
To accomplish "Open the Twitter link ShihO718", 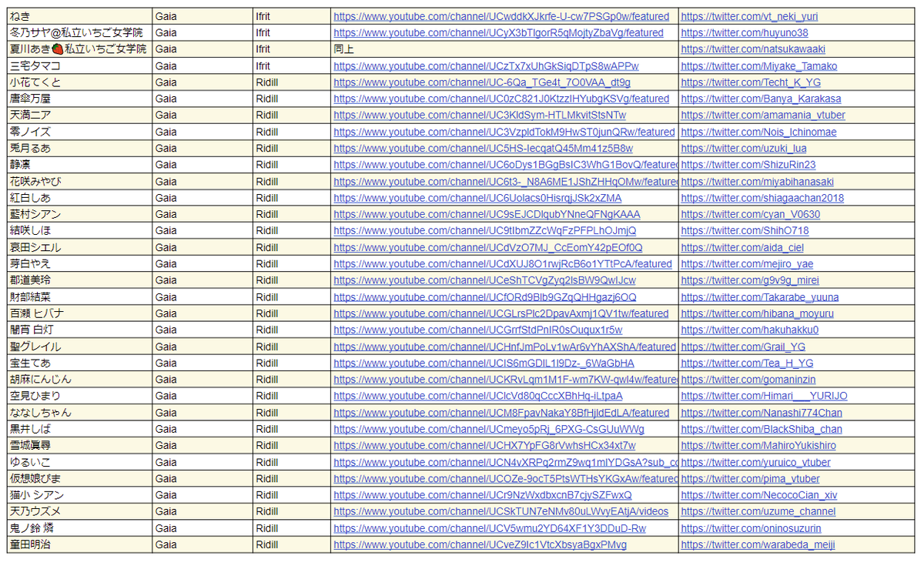I will click(745, 231).
